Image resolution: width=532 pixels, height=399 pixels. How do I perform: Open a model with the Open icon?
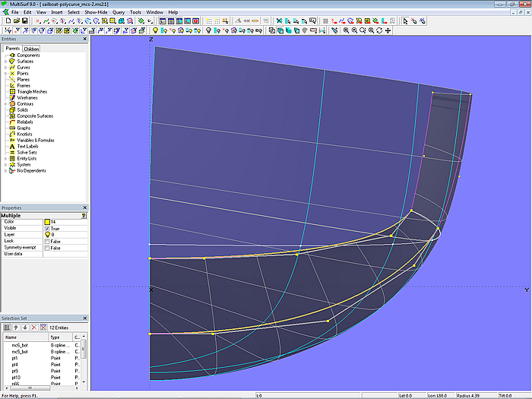click(15, 21)
